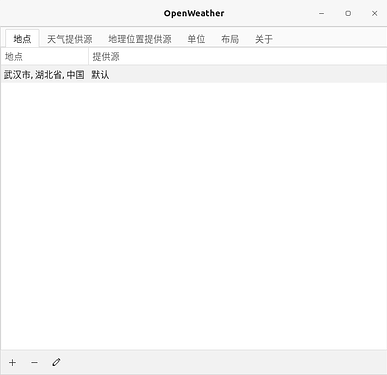Select the 地点 tab
The height and width of the screenshot is (375, 387).
[x=22, y=39]
